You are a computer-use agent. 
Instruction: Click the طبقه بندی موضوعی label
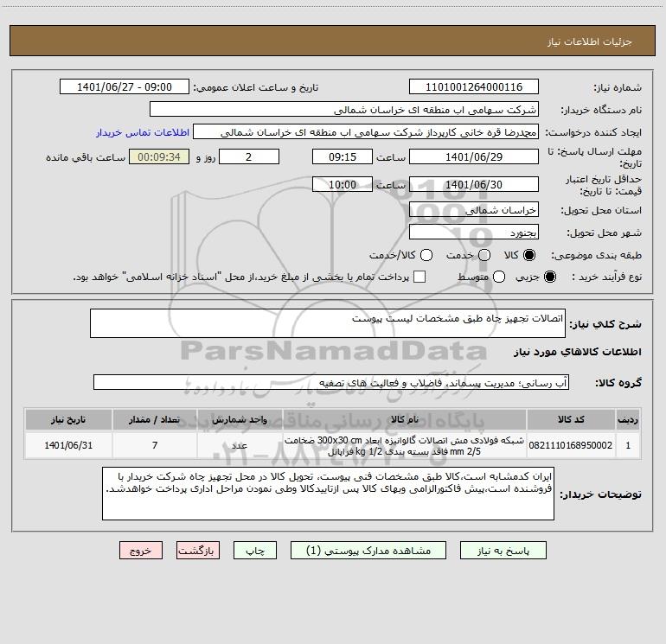pos(596,255)
